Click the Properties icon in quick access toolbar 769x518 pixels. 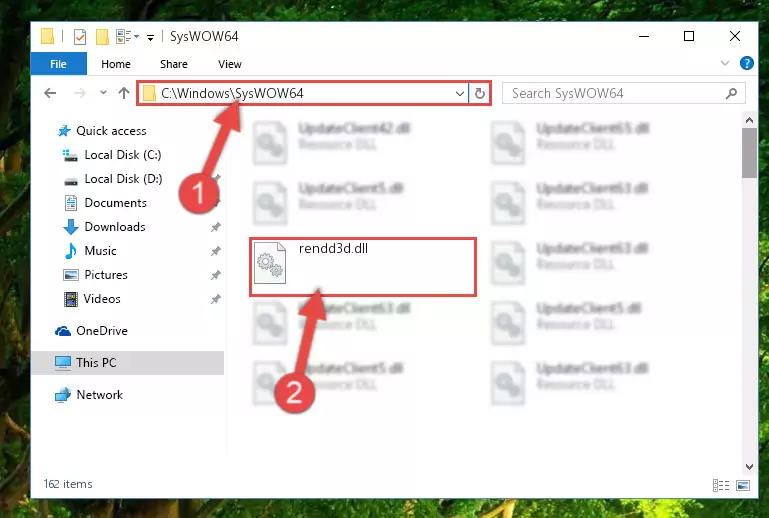[x=80, y=37]
